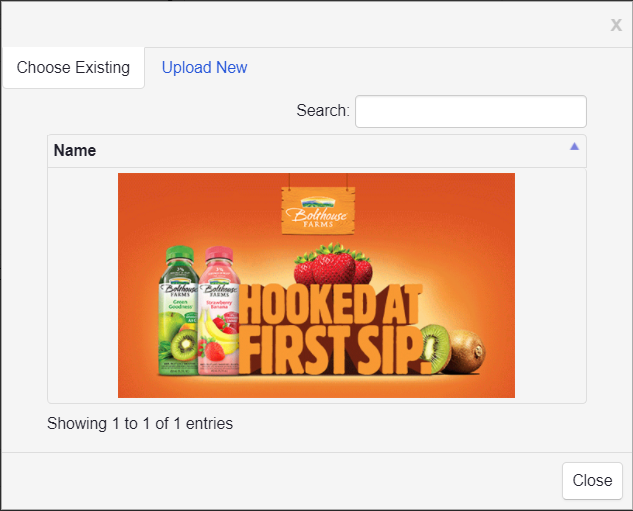Select the Bolthouse Farms image thumbnail

point(316,285)
